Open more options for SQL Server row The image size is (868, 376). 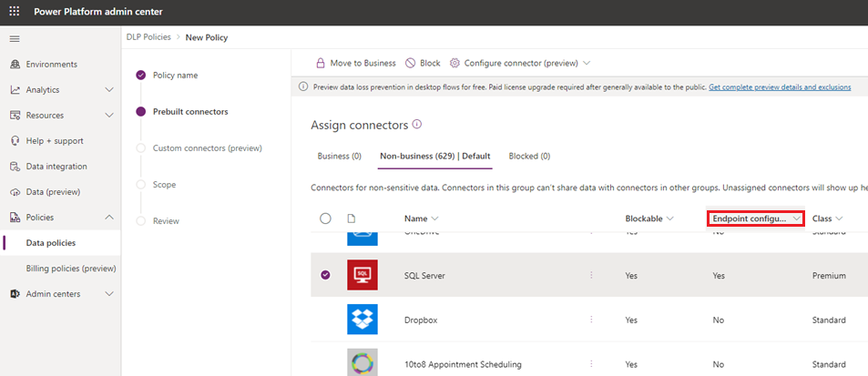(591, 275)
